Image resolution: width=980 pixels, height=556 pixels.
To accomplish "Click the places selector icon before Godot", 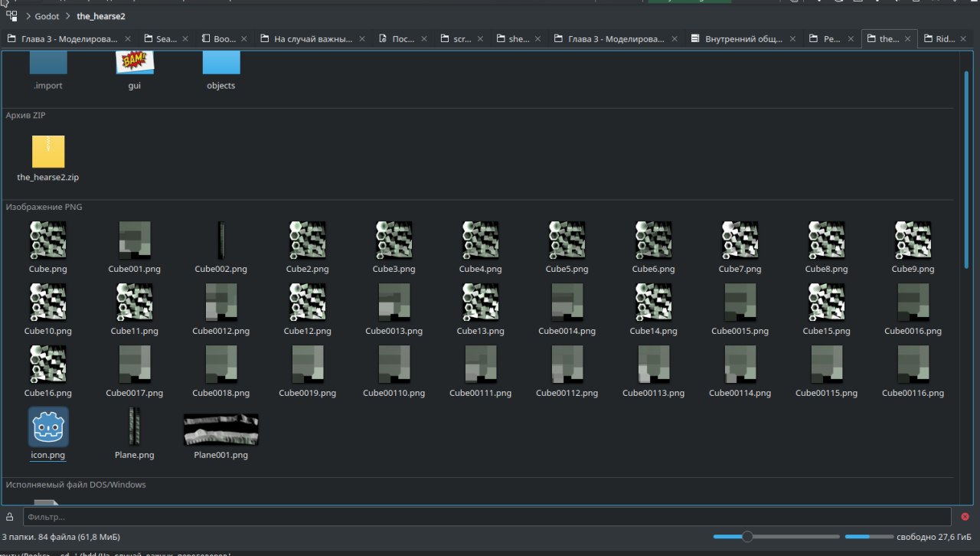I will click(11, 16).
